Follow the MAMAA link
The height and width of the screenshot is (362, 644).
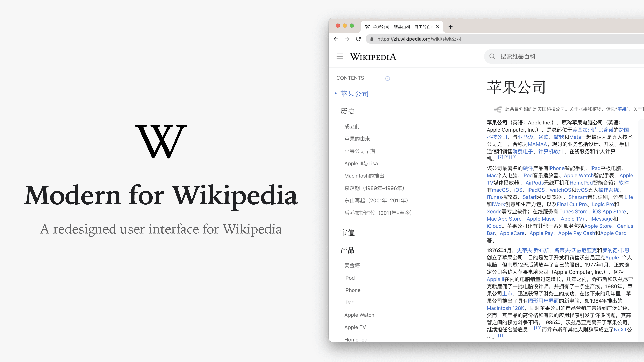click(537, 144)
